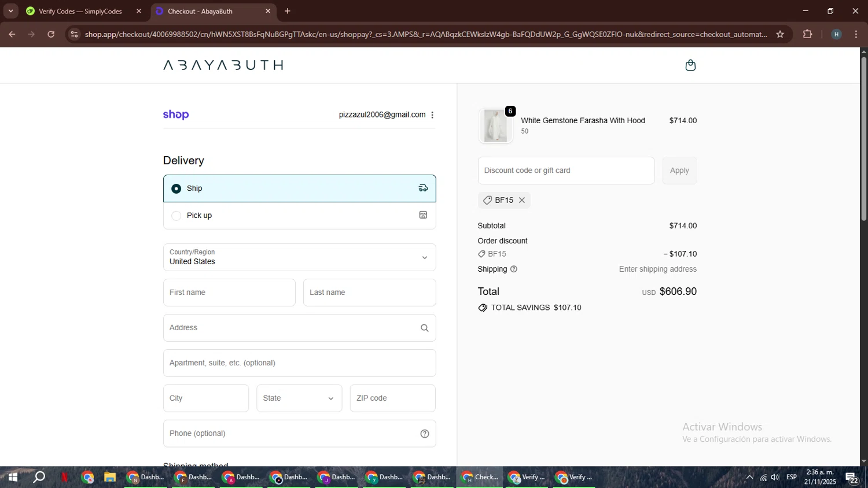Click the First name field

[229, 293]
